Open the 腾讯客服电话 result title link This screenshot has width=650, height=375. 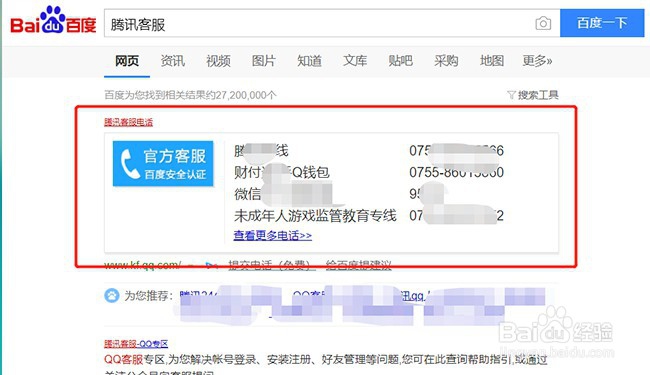click(x=129, y=122)
